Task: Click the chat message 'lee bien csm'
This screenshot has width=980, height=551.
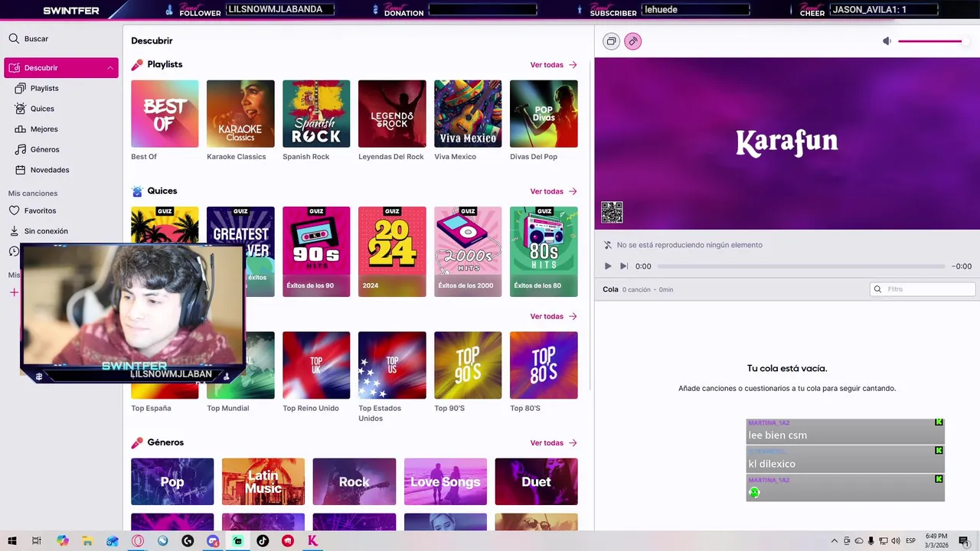Action: click(778, 435)
